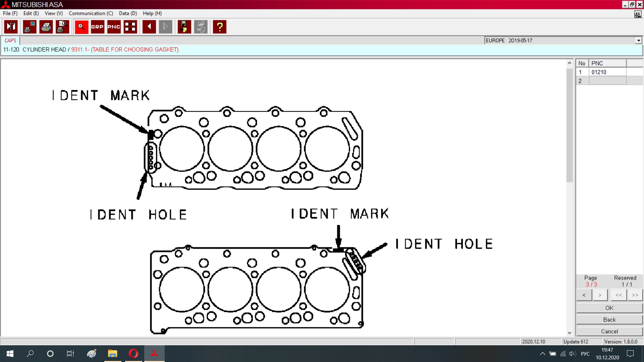
Task: Open the yellow question mark help
Action: pyautogui.click(x=220, y=27)
